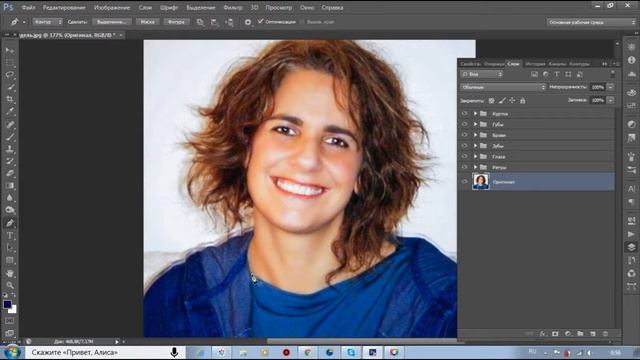Viewport: 640px width, 360px height.
Task: Hide the Брови layer group
Action: 464,135
